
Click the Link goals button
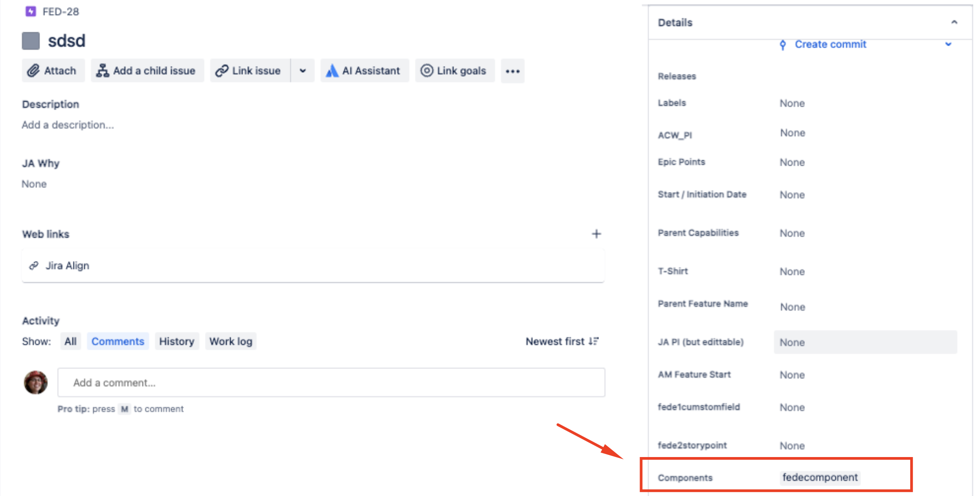455,71
